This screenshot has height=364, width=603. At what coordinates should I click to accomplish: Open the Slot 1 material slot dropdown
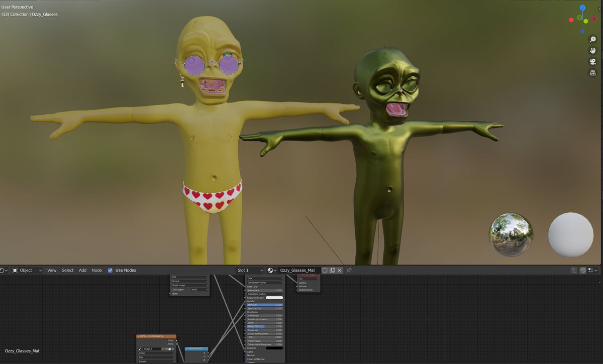(x=250, y=270)
